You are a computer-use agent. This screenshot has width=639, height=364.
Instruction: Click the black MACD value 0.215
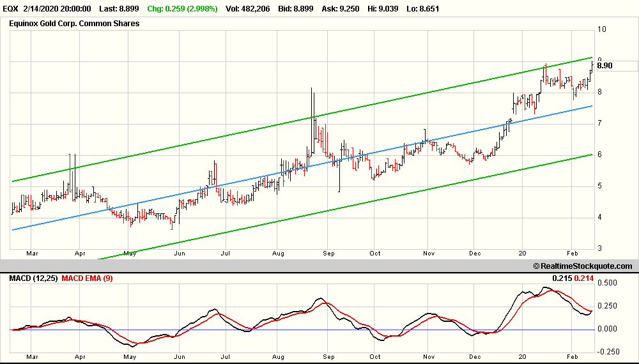562,278
